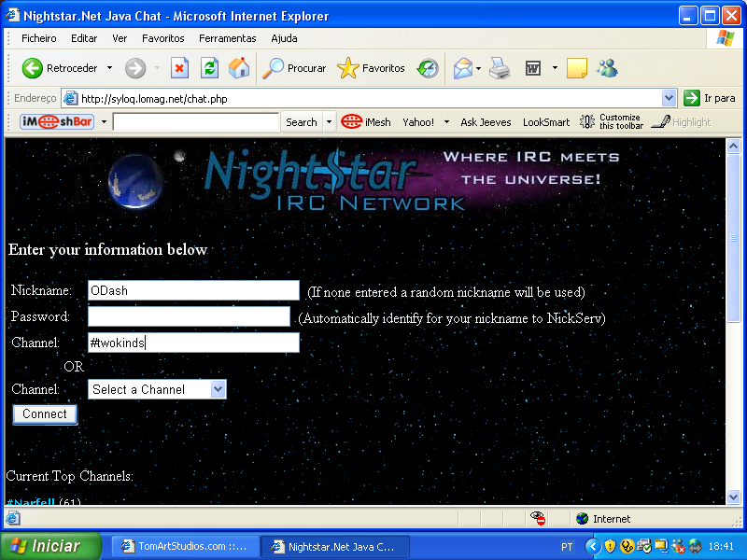Click the blocked-cookie privacy icon in status bar

[539, 518]
